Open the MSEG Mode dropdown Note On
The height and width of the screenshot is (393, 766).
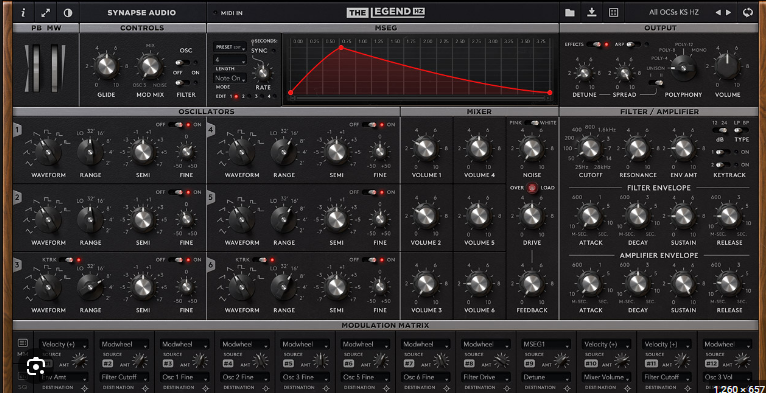[x=230, y=78]
